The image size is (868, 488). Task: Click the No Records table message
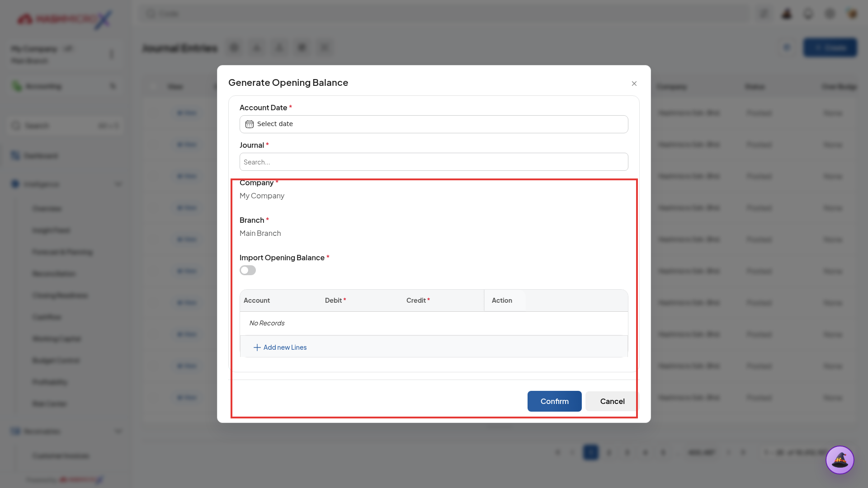click(267, 323)
